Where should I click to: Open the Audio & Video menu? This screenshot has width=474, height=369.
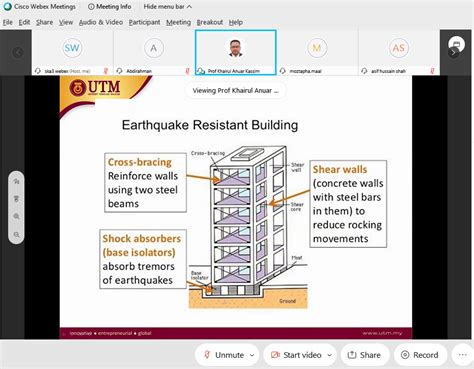pos(101,22)
